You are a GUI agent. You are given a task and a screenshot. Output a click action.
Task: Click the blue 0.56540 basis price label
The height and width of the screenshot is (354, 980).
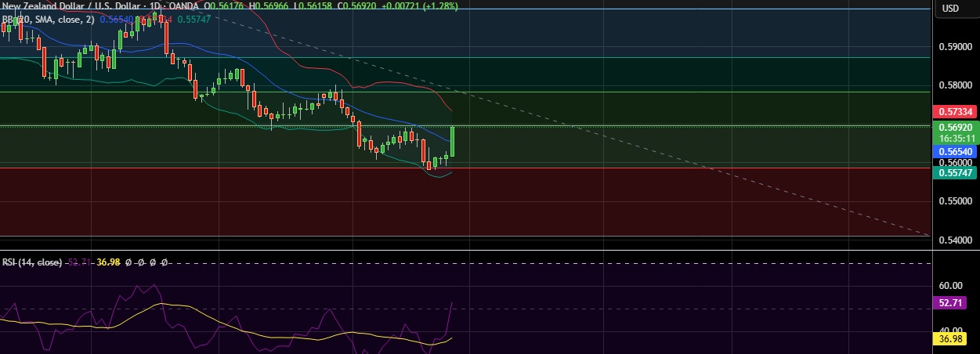pyautogui.click(x=954, y=150)
